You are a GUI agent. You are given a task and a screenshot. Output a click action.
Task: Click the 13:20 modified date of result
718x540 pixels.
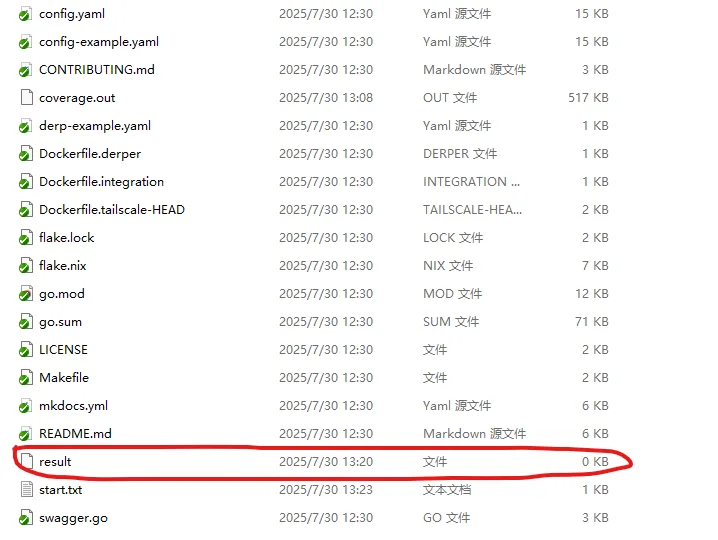click(326, 462)
